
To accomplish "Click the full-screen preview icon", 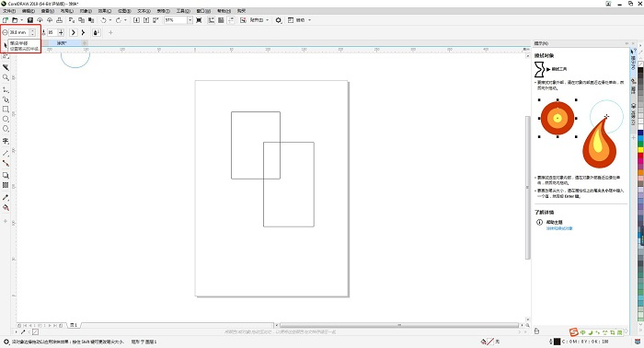I will point(199,20).
